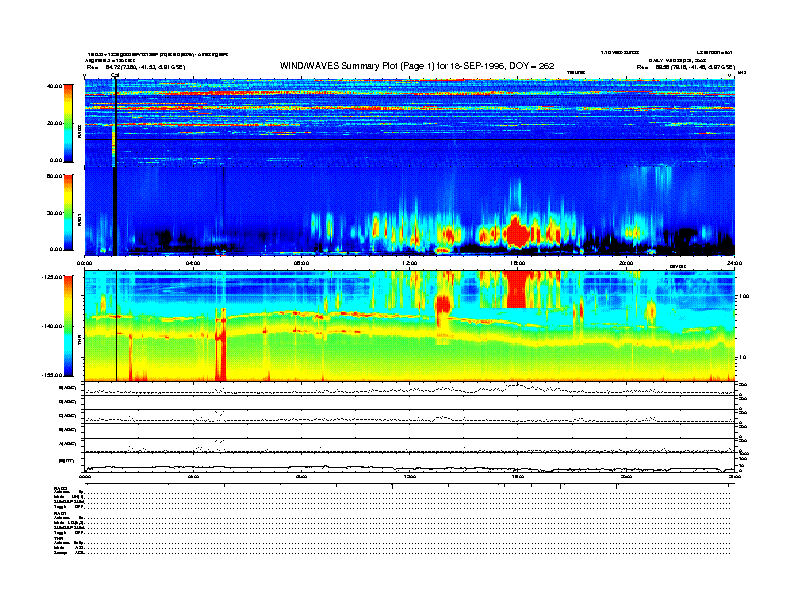Click the RAD2 top color scale bar
The width and height of the screenshot is (792, 612).
(x=69, y=122)
